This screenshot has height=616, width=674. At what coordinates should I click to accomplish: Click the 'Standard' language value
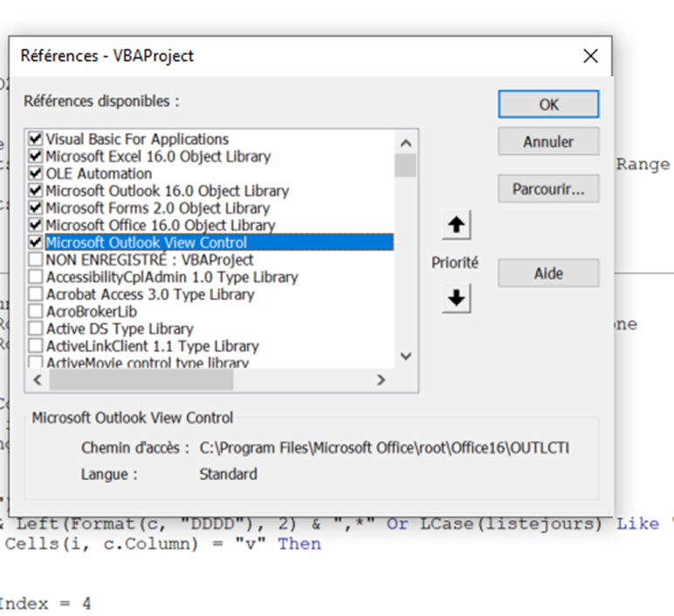point(228,475)
